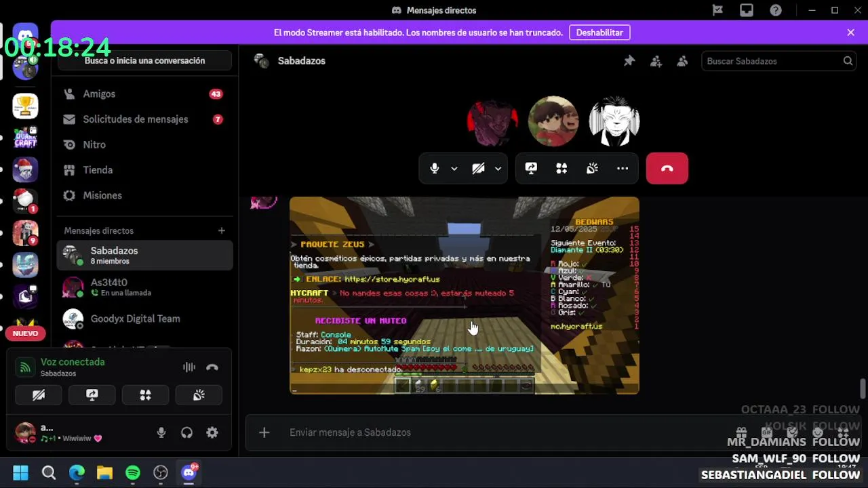Open noise suppression settings icon

point(189,367)
